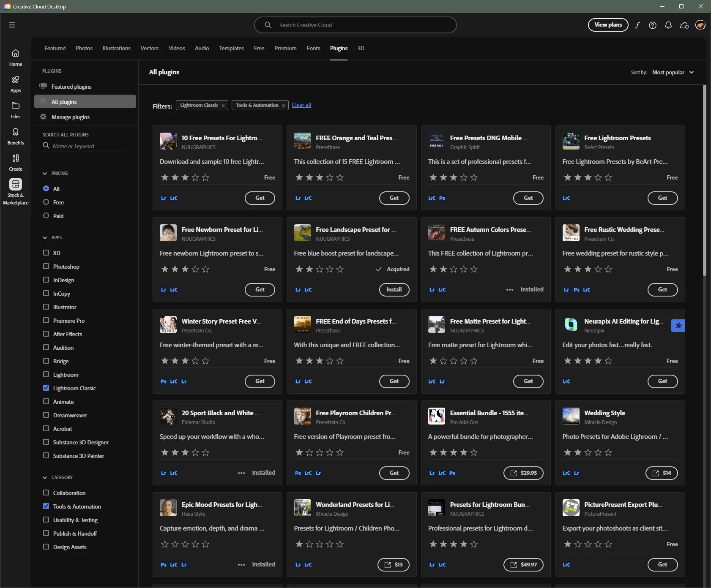
Task: Collapse the Pricing filter section
Action: 45,174
